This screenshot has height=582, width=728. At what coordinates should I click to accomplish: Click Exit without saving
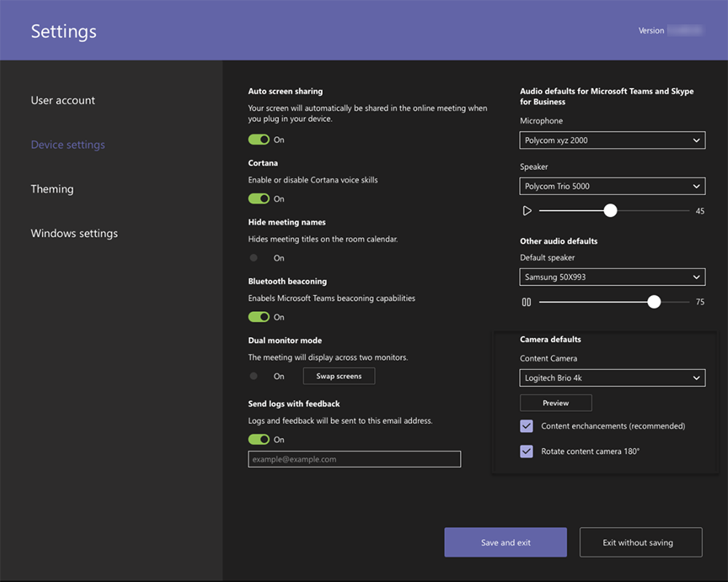[x=641, y=543]
